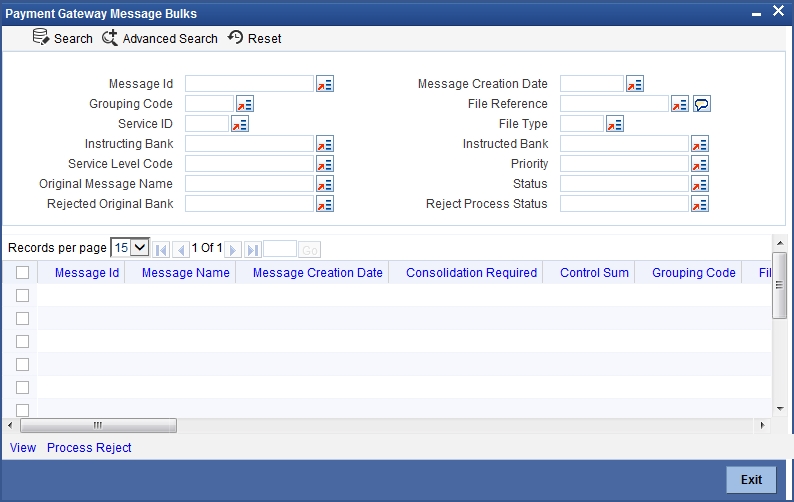Open lookup list for Grouping Code
Image resolution: width=794 pixels, height=502 pixels.
245,104
